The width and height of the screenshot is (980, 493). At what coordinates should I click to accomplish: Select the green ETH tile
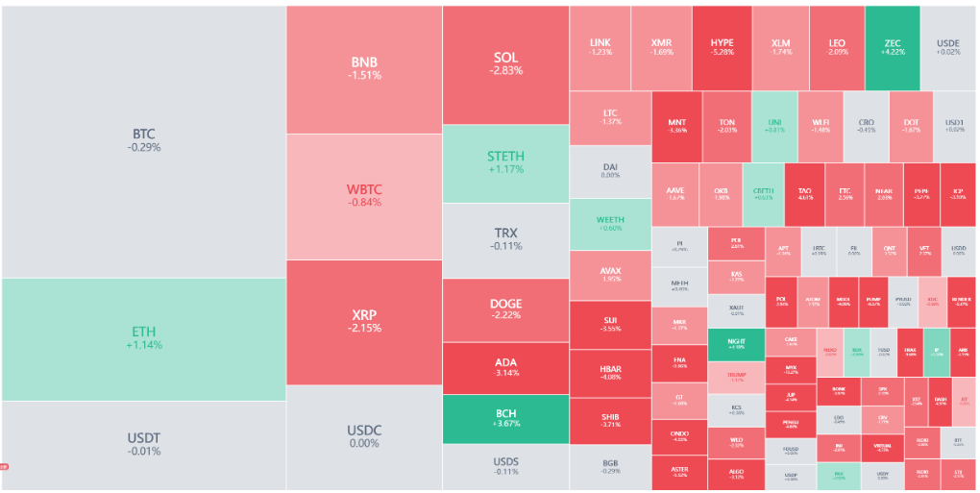point(145,338)
